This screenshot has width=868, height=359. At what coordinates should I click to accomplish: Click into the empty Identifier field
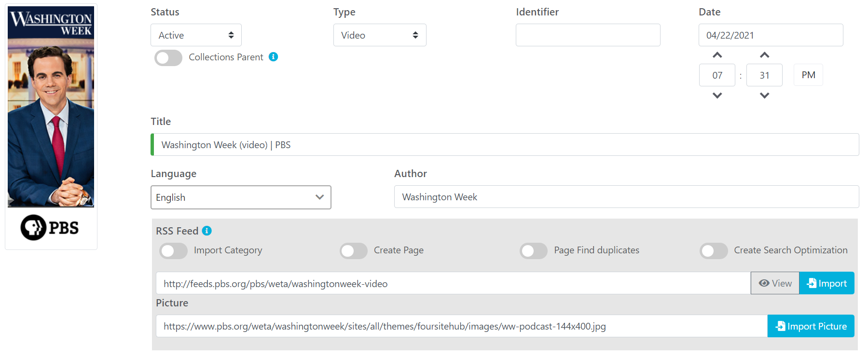(x=588, y=35)
